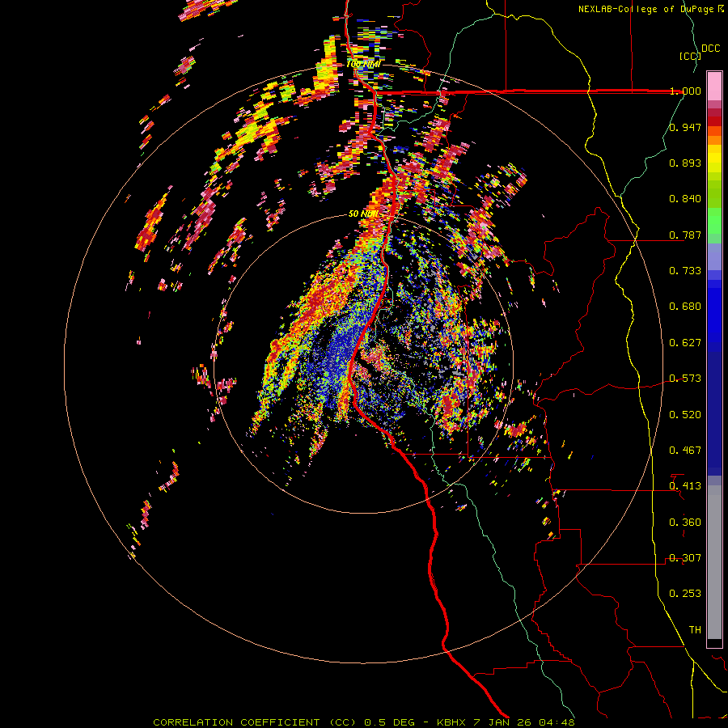
Task: Click the 50 NM range ring label
Action: tap(363, 214)
